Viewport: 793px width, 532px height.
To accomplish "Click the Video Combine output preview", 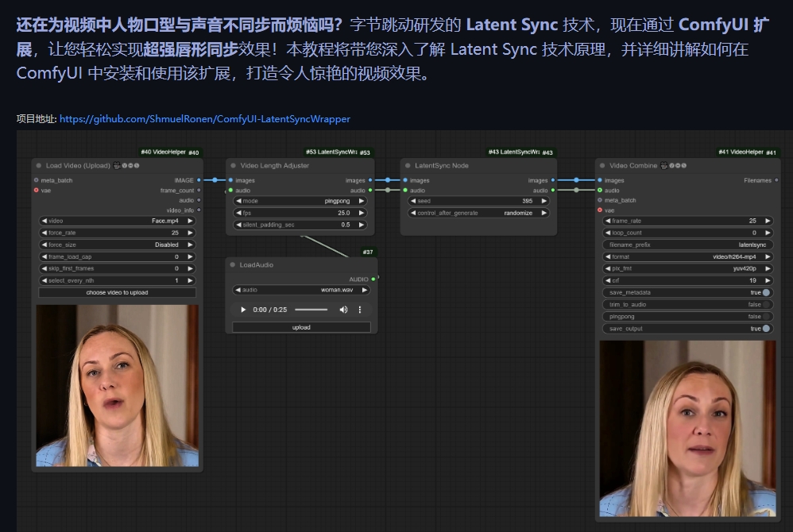I will click(688, 429).
